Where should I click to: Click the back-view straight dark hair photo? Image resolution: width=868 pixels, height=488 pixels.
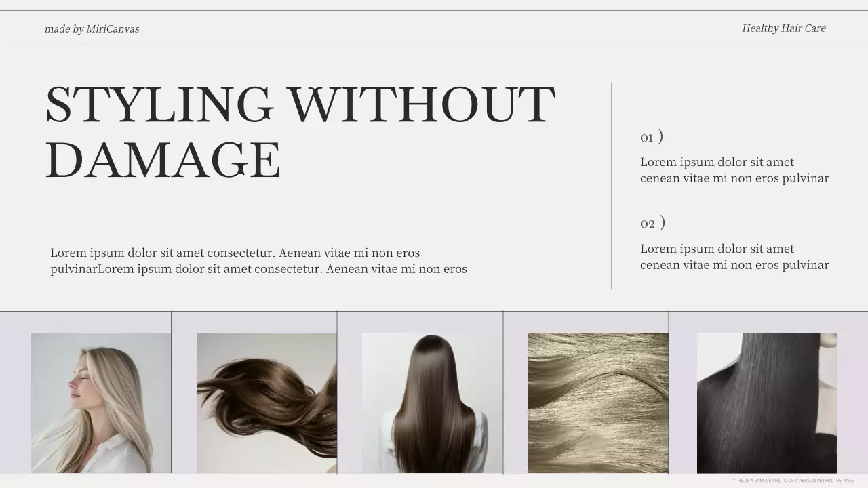click(431, 403)
